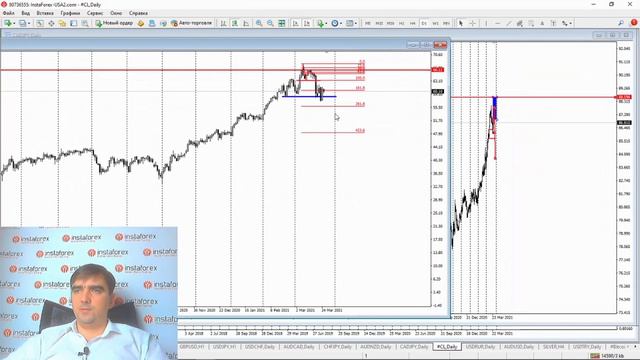Click the Indicators list green-plus icon
Image resolution: width=640 pixels, height=360 pixels.
(320, 23)
